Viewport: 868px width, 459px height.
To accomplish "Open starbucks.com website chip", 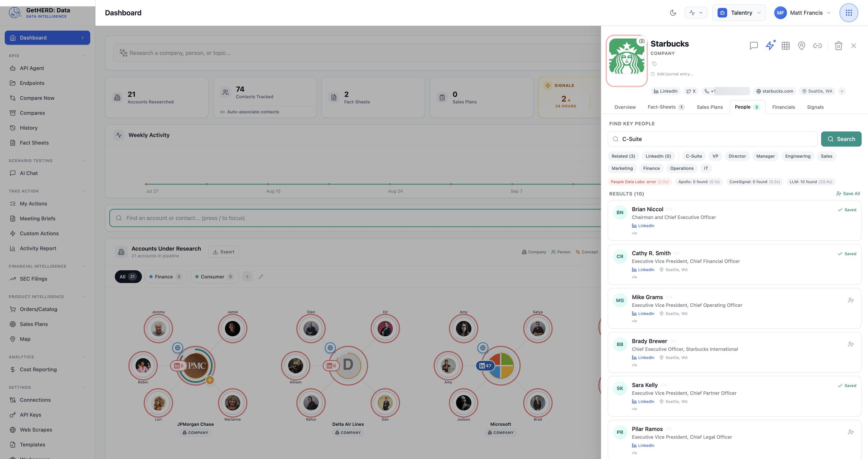I will tap(774, 91).
